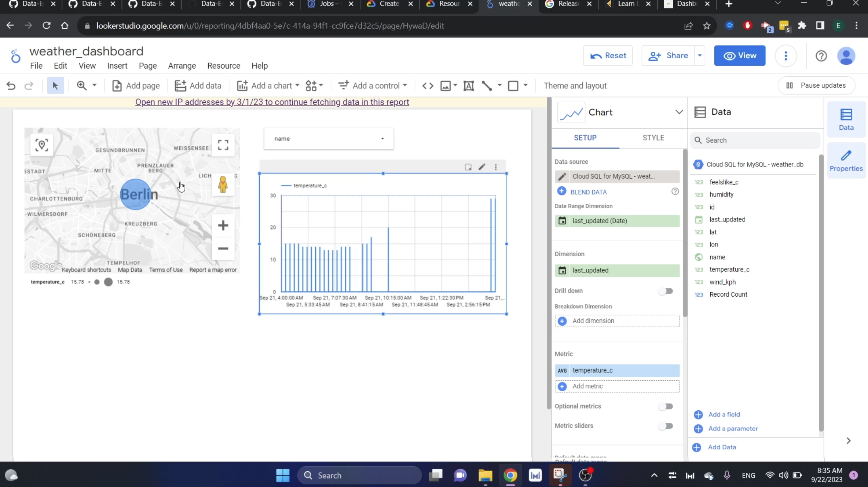Select the text box tool
Viewport: 868px width, 487px height.
click(x=469, y=86)
